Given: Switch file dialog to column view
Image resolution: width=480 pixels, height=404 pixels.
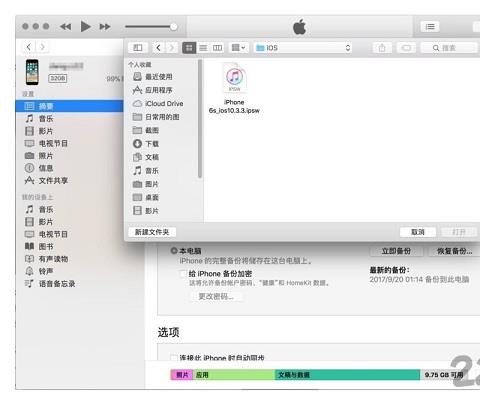Looking at the screenshot, I should pos(217,48).
